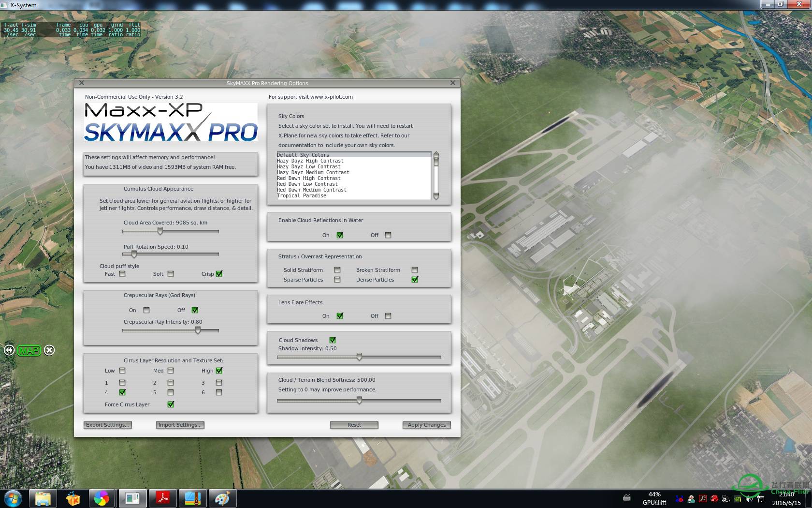Toggle Force Cirrus Layer checkbox

click(x=171, y=404)
